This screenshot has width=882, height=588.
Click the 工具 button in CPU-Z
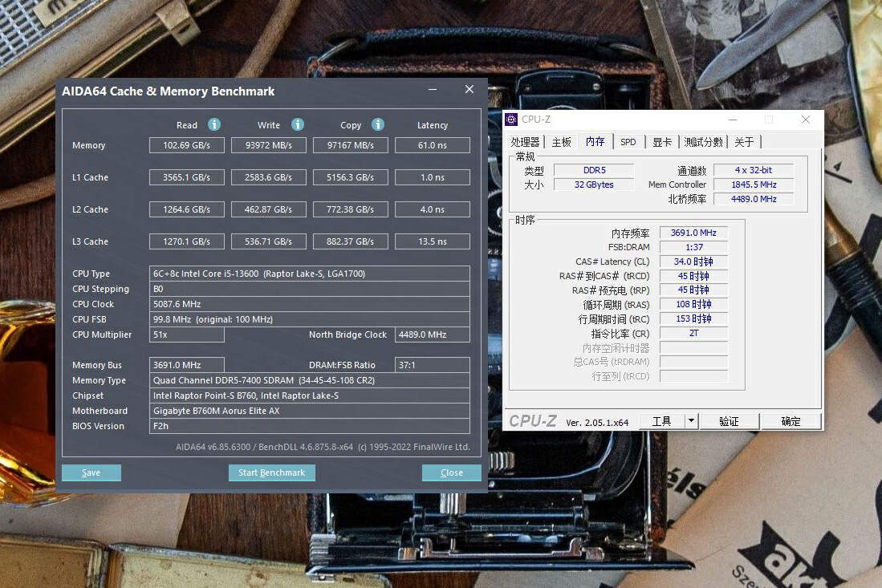coord(662,421)
